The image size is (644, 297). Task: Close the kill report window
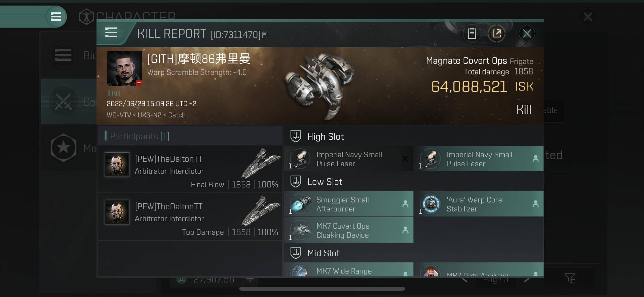coord(527,34)
